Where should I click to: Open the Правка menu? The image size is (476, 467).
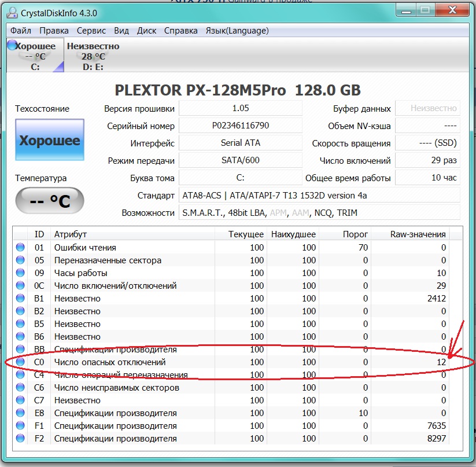tap(54, 31)
